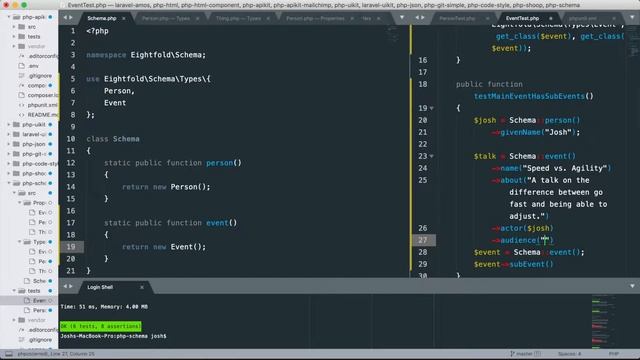Click minimap of terminal panel
This screenshot has width=640, height=360.
point(604,321)
